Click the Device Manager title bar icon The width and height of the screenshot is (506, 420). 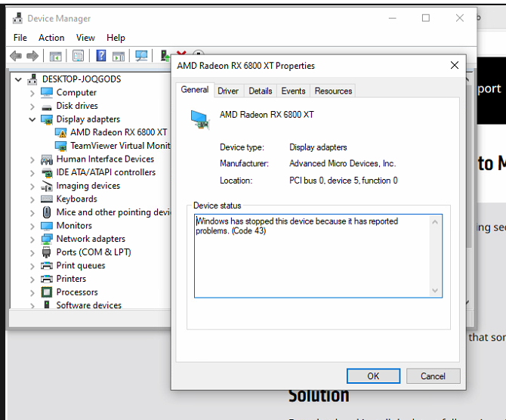point(18,18)
